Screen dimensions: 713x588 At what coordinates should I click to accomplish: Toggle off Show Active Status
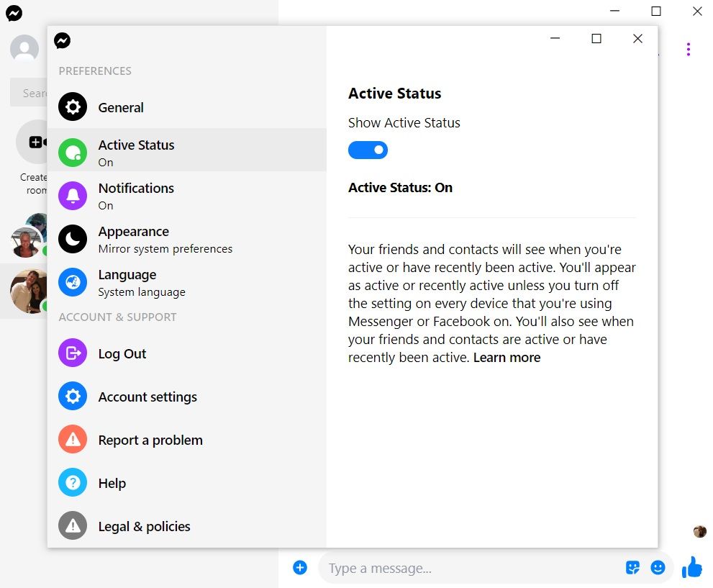368,150
